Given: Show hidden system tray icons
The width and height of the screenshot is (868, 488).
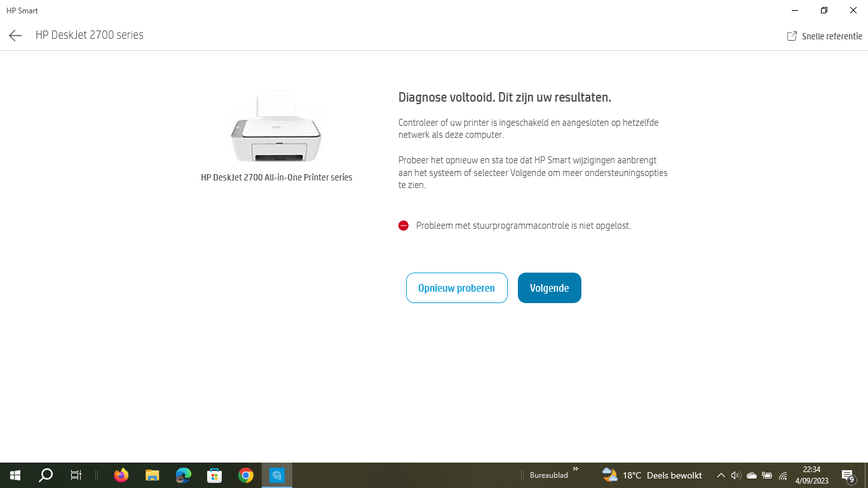Looking at the screenshot, I should [x=721, y=475].
